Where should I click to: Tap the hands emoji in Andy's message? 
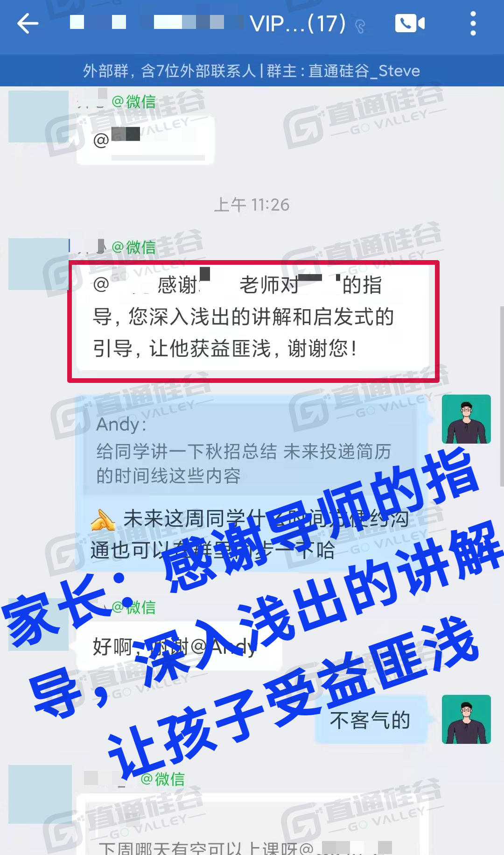103,520
